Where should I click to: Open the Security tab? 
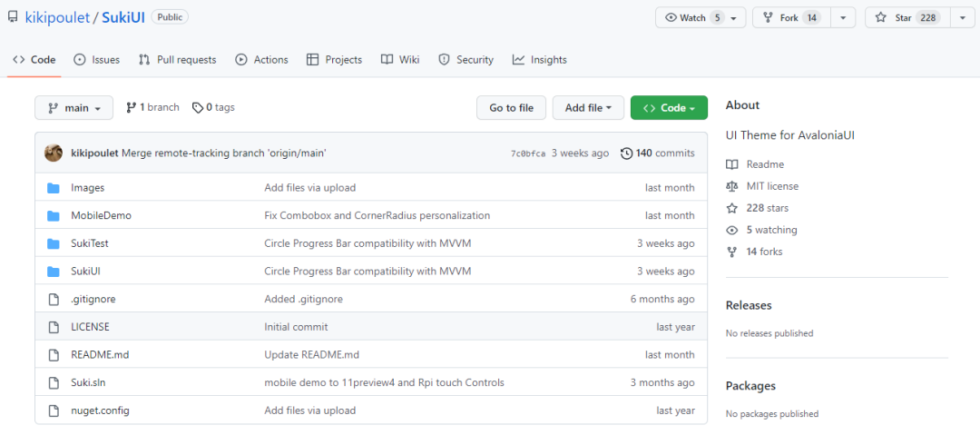[466, 60]
